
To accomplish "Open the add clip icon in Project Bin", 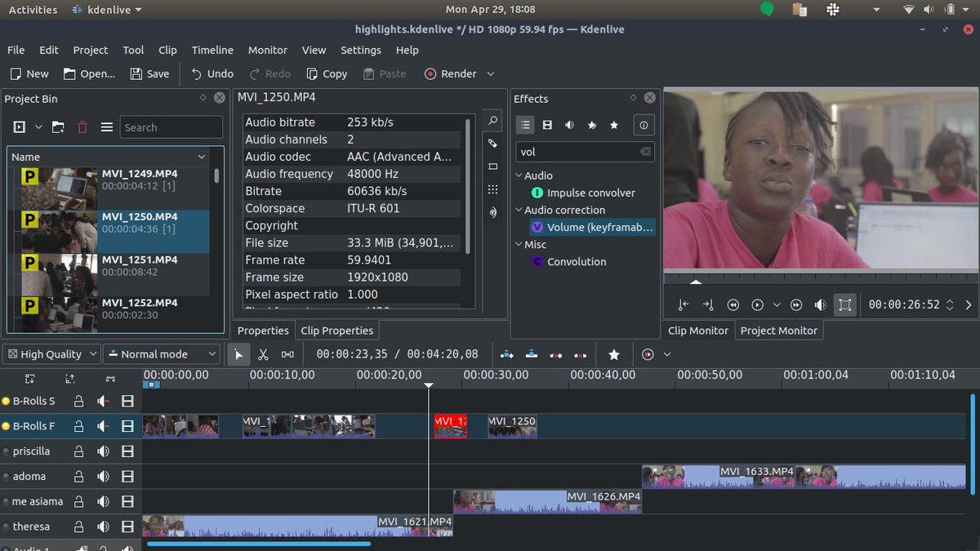I will [19, 127].
